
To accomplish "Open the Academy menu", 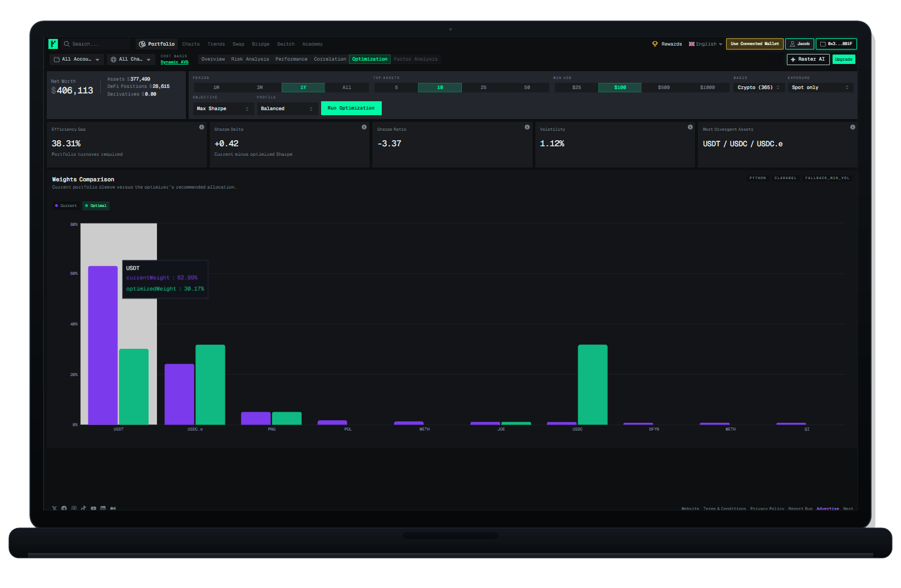I will 312,44.
